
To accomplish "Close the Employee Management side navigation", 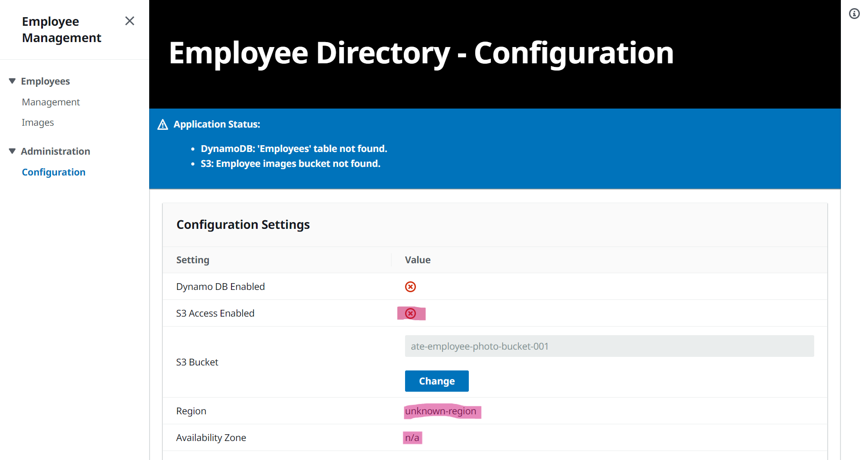I will coord(130,21).
